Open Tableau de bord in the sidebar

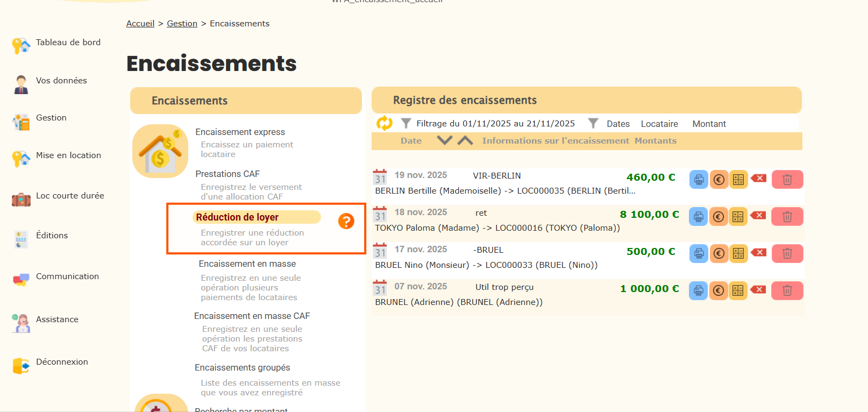point(68,42)
